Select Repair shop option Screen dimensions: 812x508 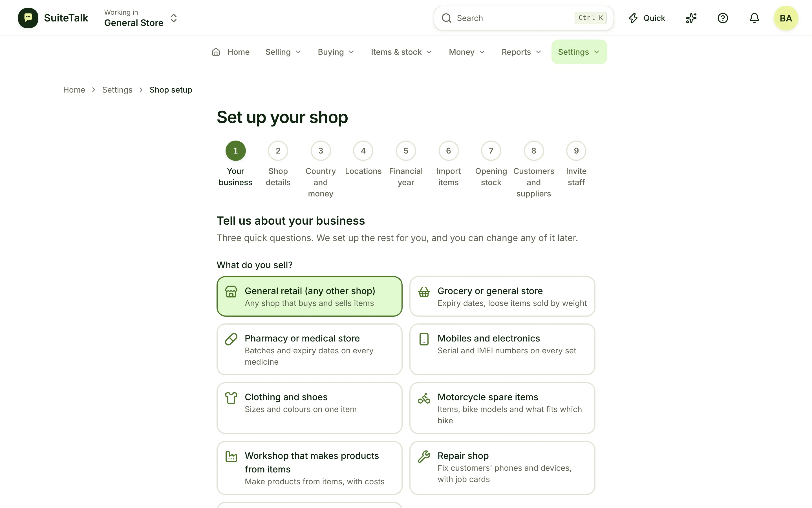pyautogui.click(x=502, y=468)
